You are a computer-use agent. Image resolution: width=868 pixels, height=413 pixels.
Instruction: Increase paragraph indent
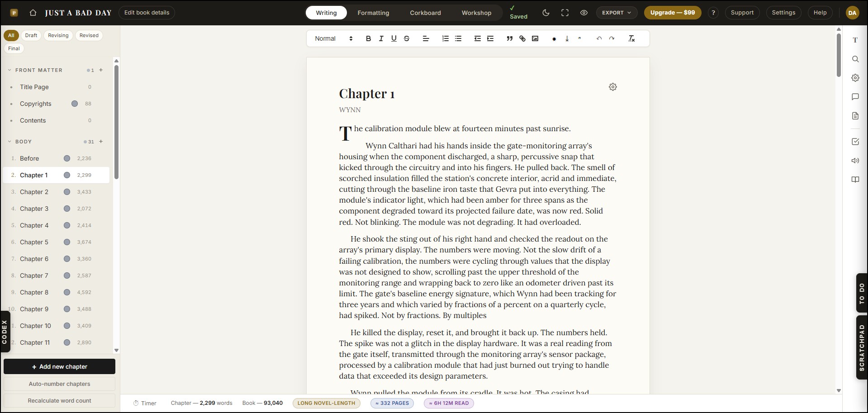(490, 38)
